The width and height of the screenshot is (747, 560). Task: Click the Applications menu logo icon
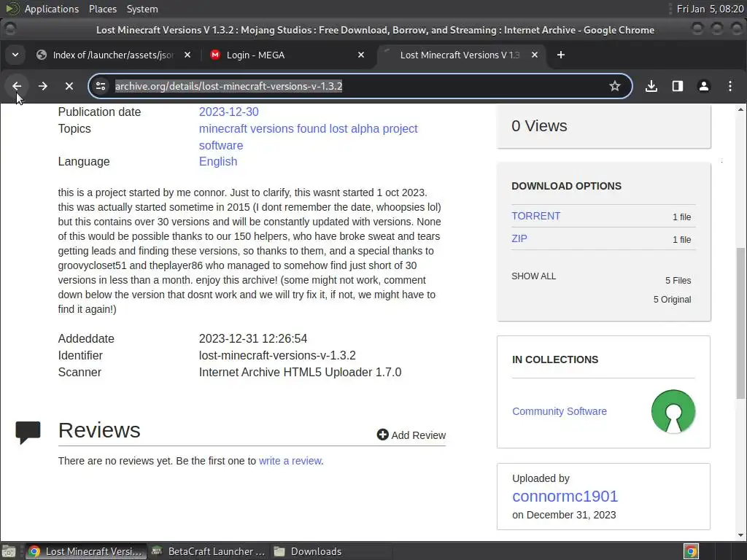point(12,9)
